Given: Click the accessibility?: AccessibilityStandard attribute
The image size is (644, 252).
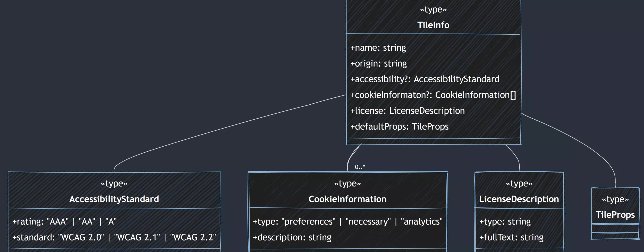Looking at the screenshot, I should click(x=425, y=79).
